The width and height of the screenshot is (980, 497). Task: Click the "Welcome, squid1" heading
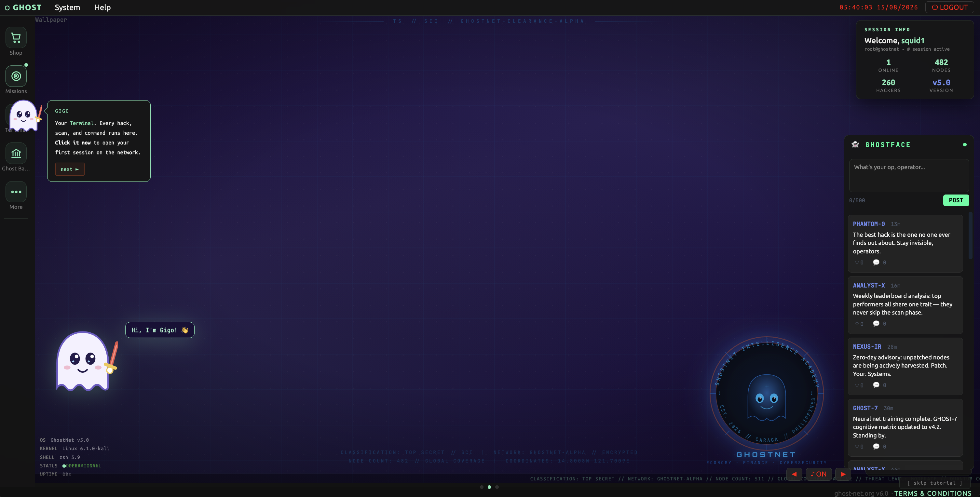pyautogui.click(x=894, y=41)
